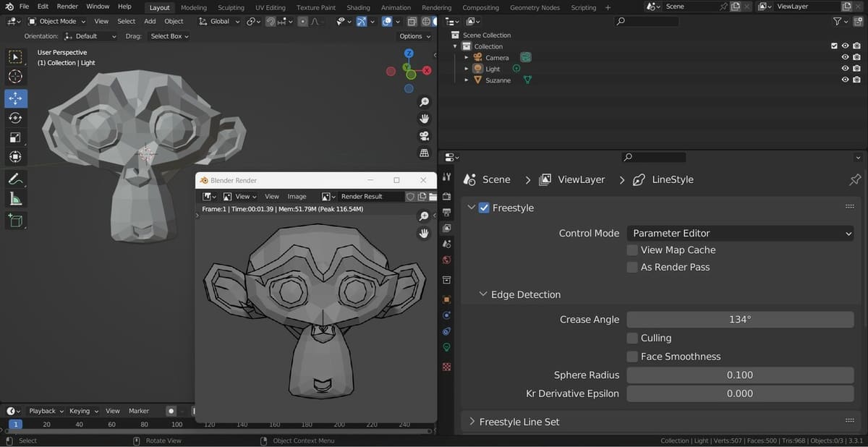
Task: Open the Select Box drag dropdown
Action: coord(169,35)
